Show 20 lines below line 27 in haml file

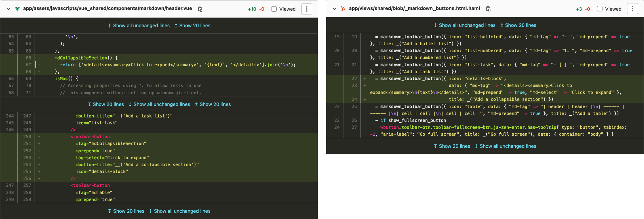(452, 146)
